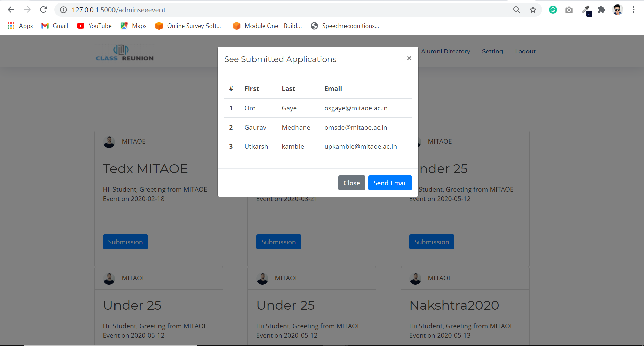This screenshot has width=644, height=346.
Task: Click the See Submitted Applications title
Action: [x=280, y=59]
